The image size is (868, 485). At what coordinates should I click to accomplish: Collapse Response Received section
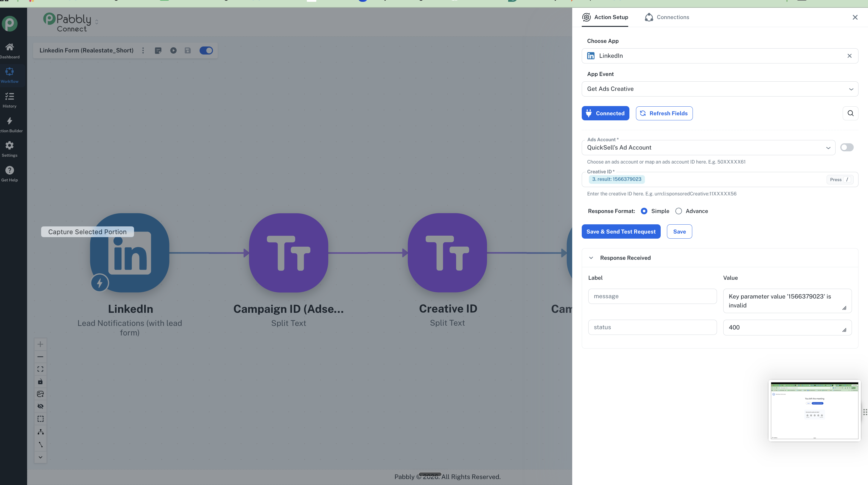(591, 258)
